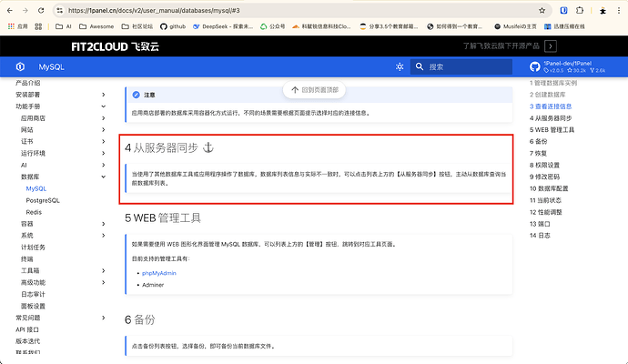Click the browser address bar URL
The image size is (628, 364).
[x=154, y=11]
